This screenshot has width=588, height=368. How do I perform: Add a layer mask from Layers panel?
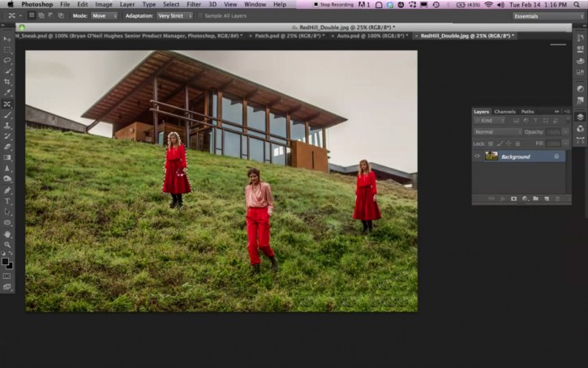pyautogui.click(x=513, y=199)
